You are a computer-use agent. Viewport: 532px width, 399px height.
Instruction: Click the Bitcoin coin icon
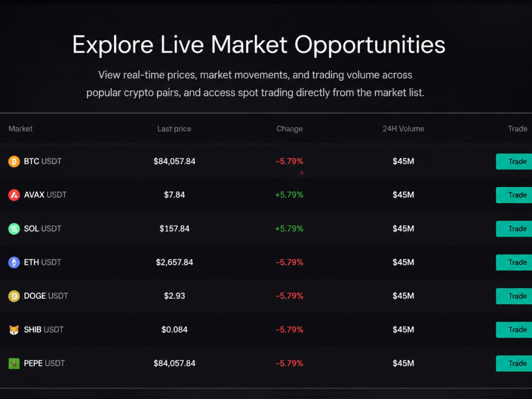pos(14,162)
